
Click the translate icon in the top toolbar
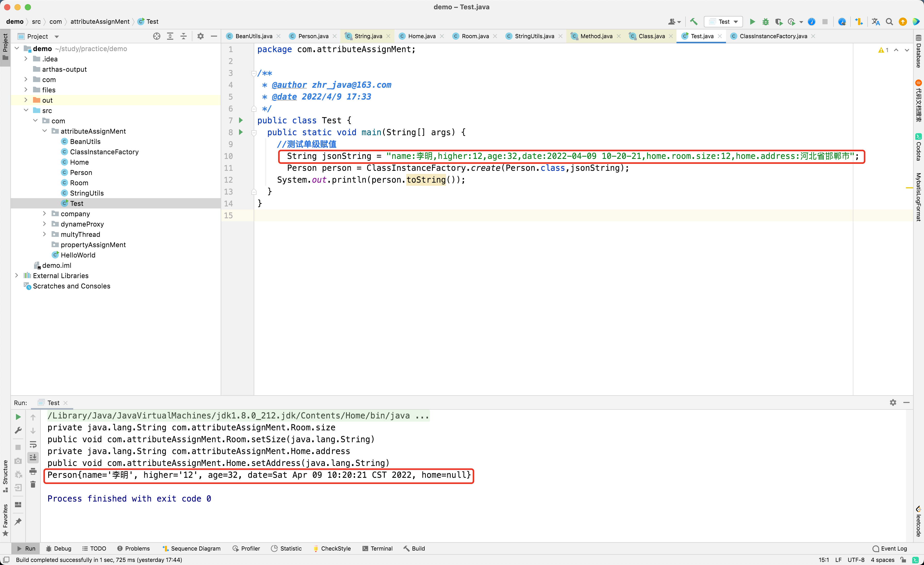click(x=876, y=22)
